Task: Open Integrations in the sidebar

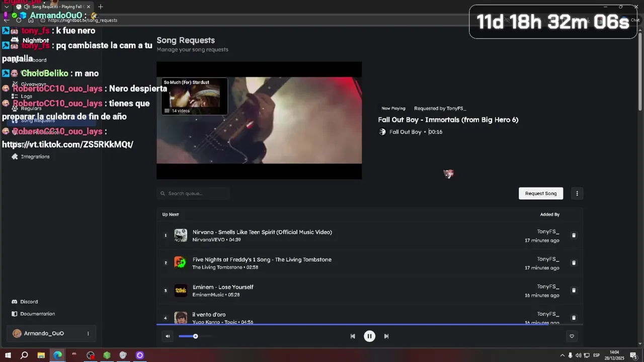Action: pos(31,157)
